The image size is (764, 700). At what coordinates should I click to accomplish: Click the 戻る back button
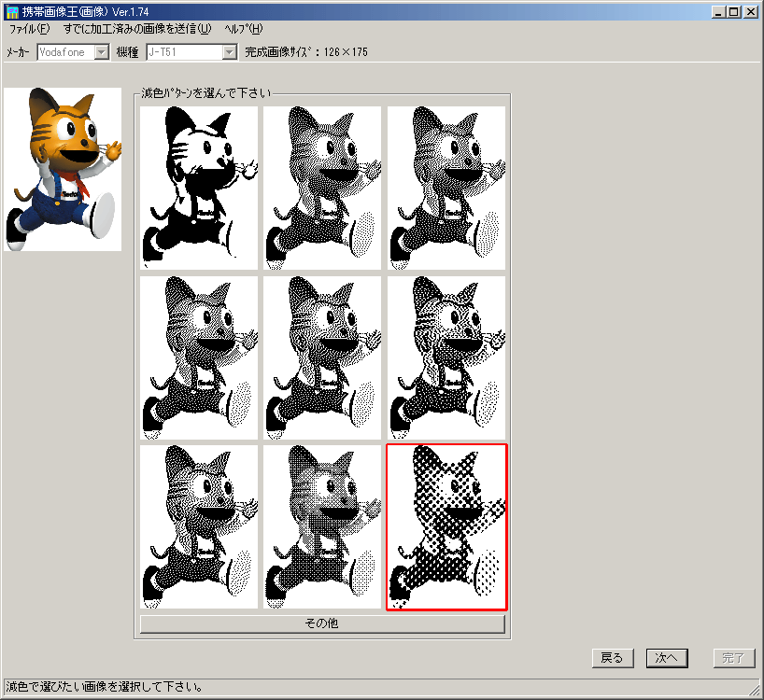(x=613, y=658)
